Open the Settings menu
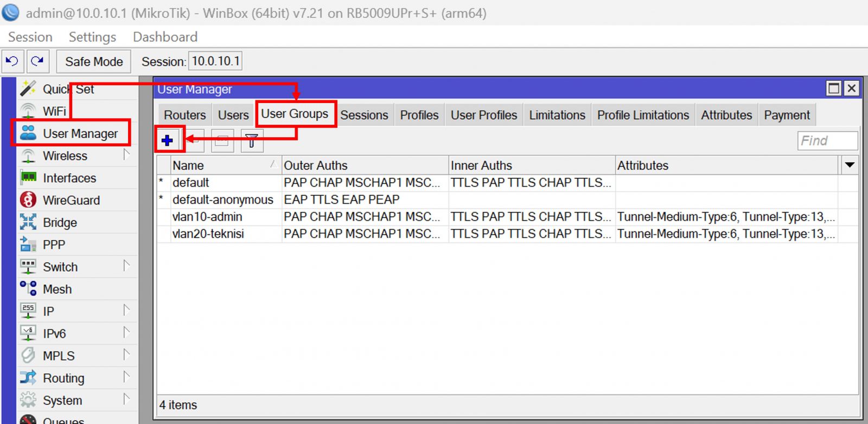 click(x=92, y=37)
